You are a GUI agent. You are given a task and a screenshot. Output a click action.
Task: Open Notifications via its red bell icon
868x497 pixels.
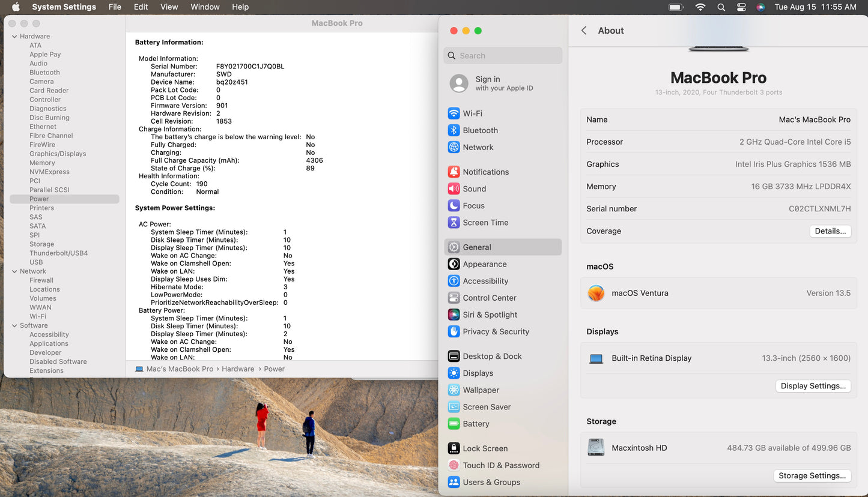coord(454,172)
